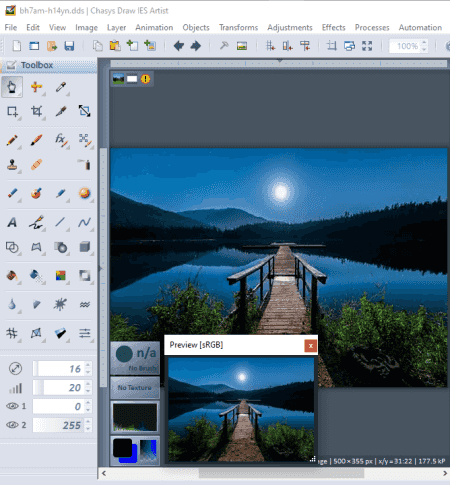Screen dimensions: 450x485
Task: Click the histogram thumbnail panel
Action: pyautogui.click(x=135, y=417)
